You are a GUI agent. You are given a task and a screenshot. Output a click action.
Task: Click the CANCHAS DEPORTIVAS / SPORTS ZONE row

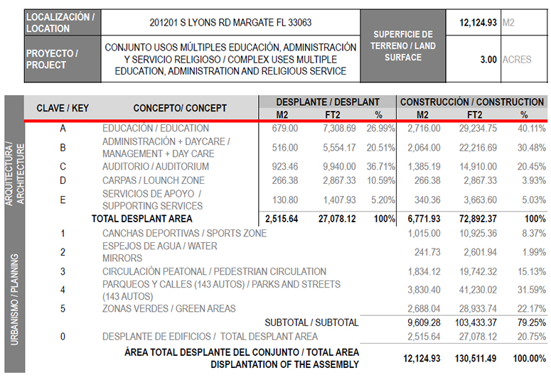click(x=184, y=233)
